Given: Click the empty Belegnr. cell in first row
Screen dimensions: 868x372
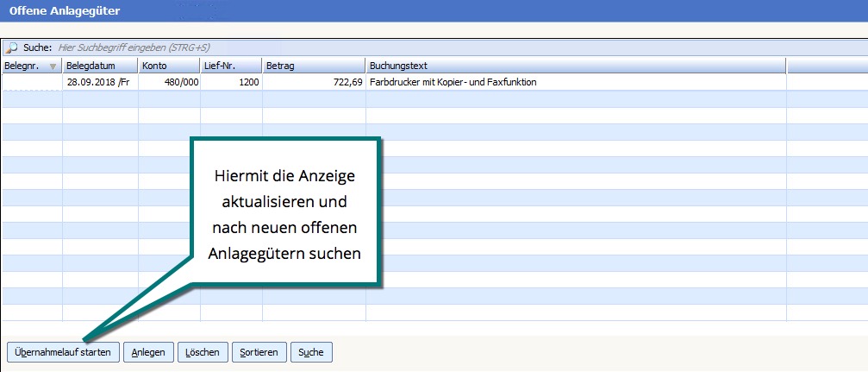Looking at the screenshot, I should [x=31, y=82].
